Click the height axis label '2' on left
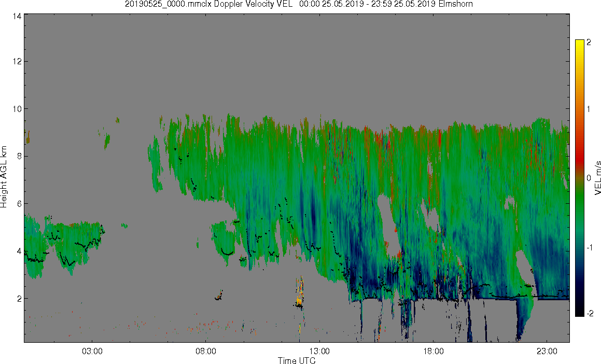Viewport: 601px width, 364px height. coord(19,299)
